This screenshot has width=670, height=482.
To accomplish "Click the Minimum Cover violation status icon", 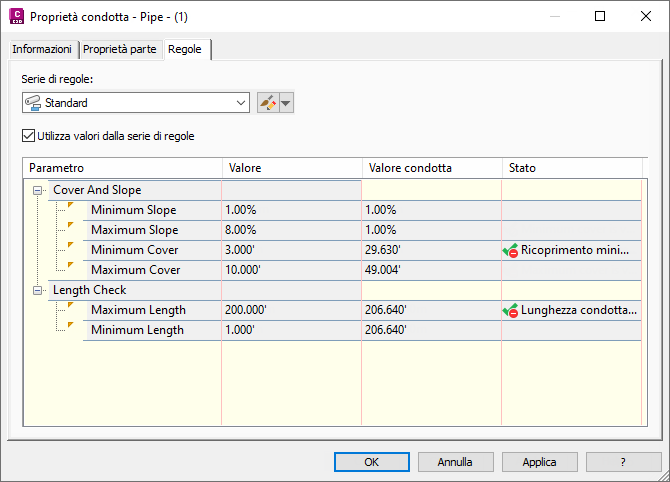I will pyautogui.click(x=510, y=251).
